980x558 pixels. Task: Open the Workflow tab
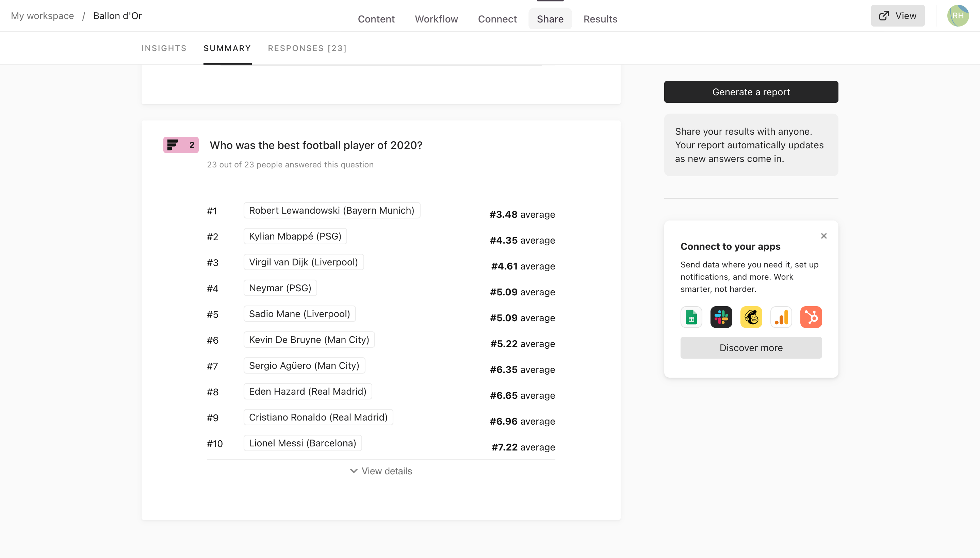436,19
